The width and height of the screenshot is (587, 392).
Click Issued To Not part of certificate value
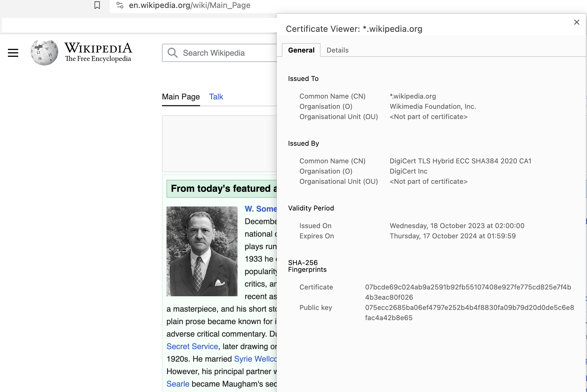click(429, 117)
